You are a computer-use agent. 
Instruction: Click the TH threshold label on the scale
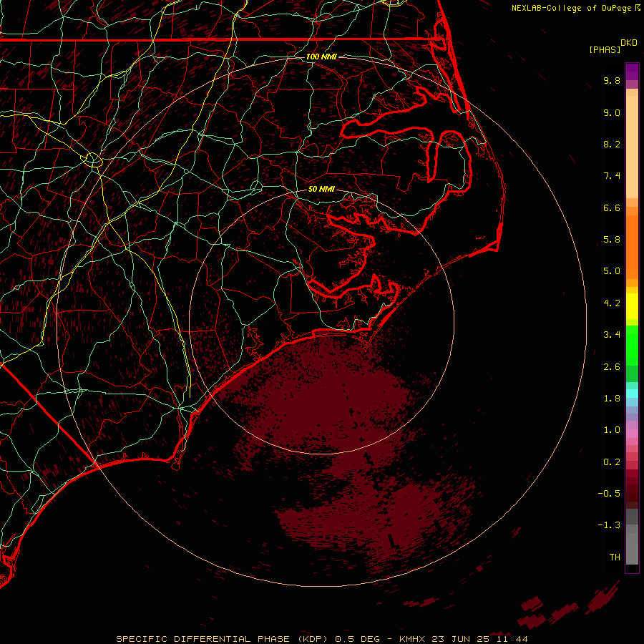pyautogui.click(x=615, y=557)
